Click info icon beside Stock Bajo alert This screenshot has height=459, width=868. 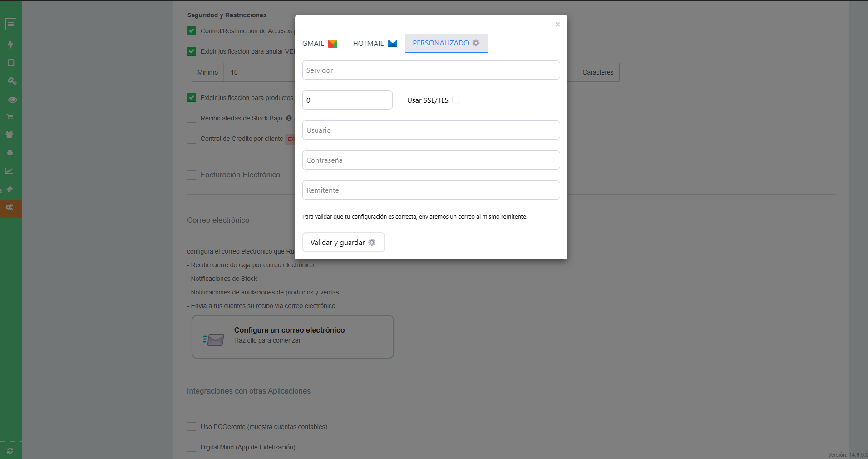(x=289, y=118)
